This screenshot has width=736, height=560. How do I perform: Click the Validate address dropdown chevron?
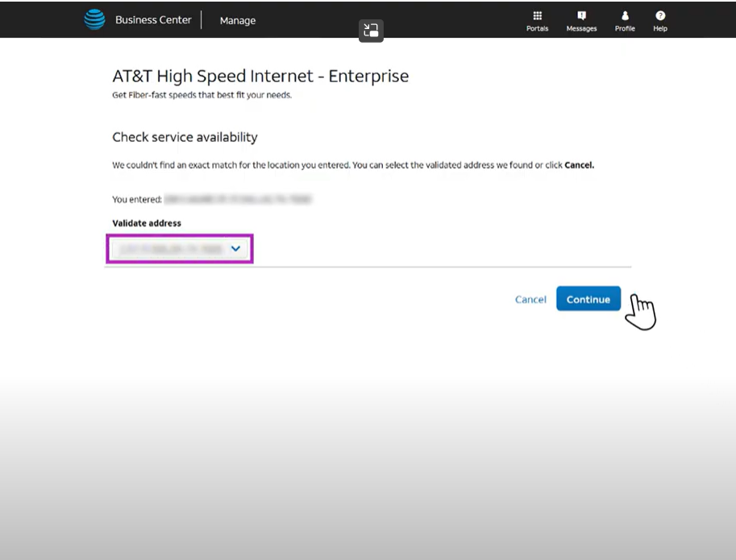tap(235, 249)
